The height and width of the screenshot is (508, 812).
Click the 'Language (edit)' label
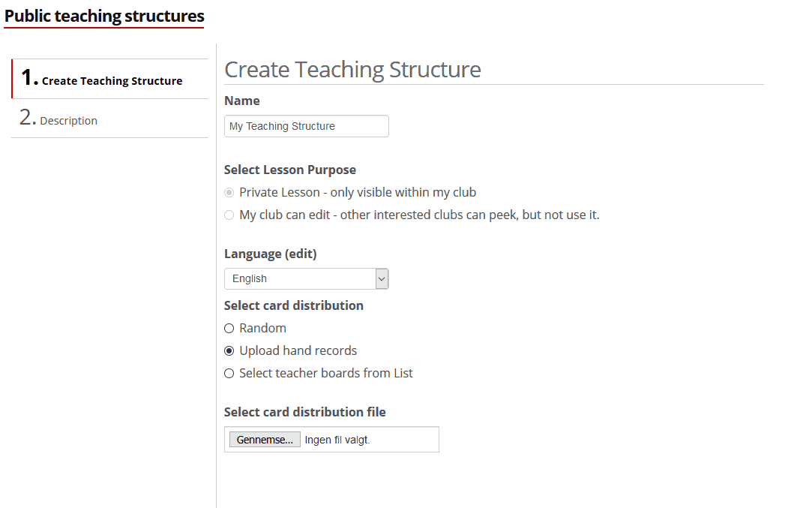coord(270,254)
